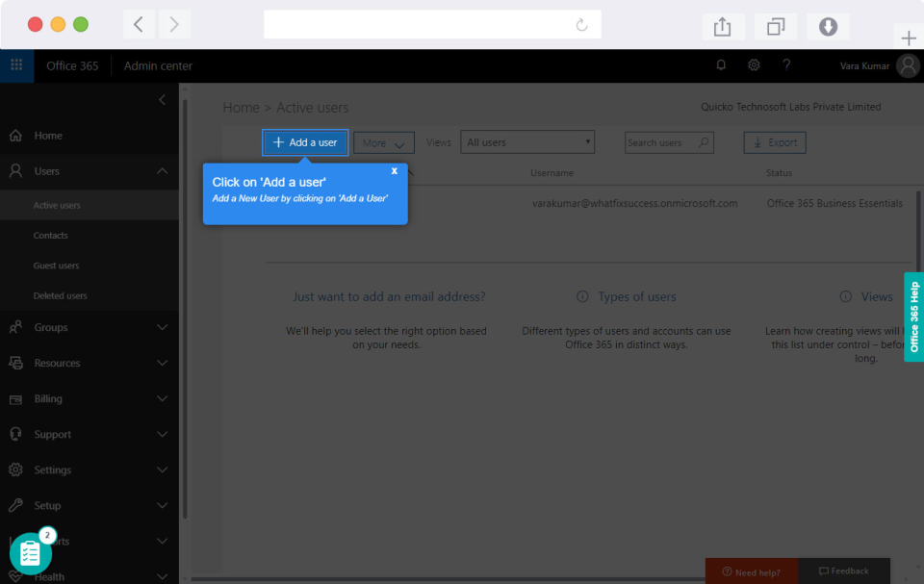Click the info icon beside Types of users

582,296
